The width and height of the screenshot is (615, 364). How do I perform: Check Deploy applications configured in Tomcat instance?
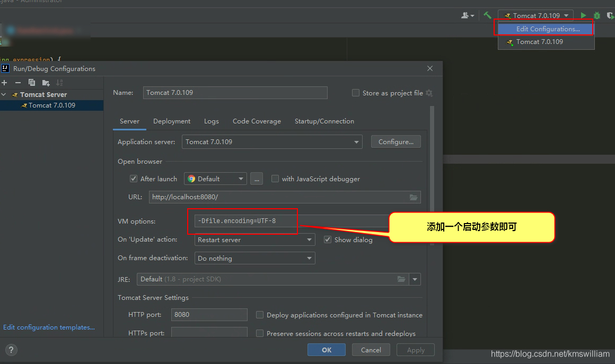(x=260, y=315)
